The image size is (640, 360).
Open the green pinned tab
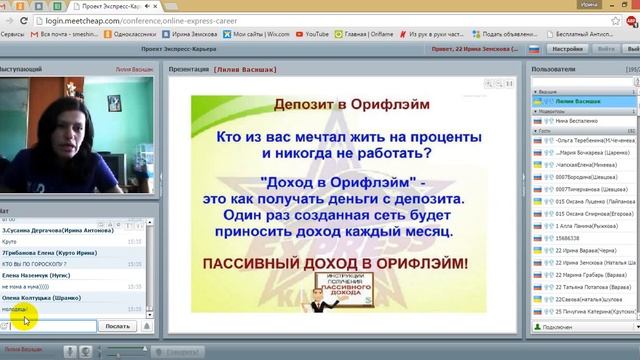click(x=58, y=6)
